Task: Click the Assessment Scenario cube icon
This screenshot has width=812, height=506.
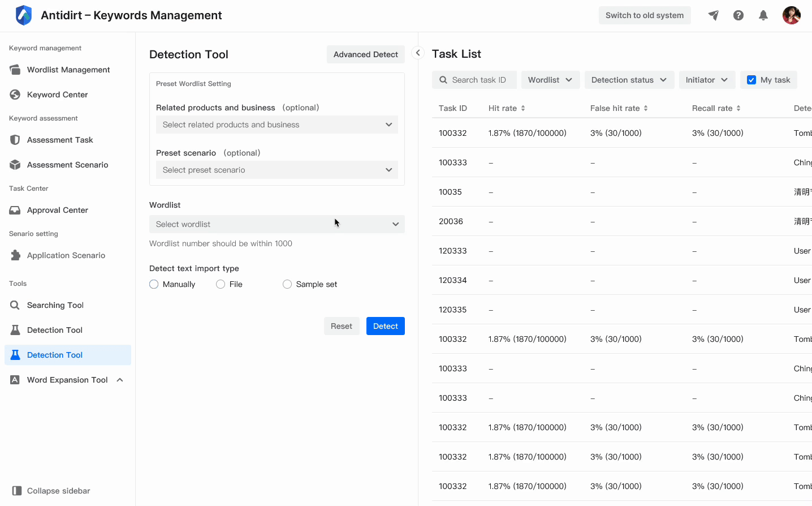Action: pyautogui.click(x=15, y=165)
